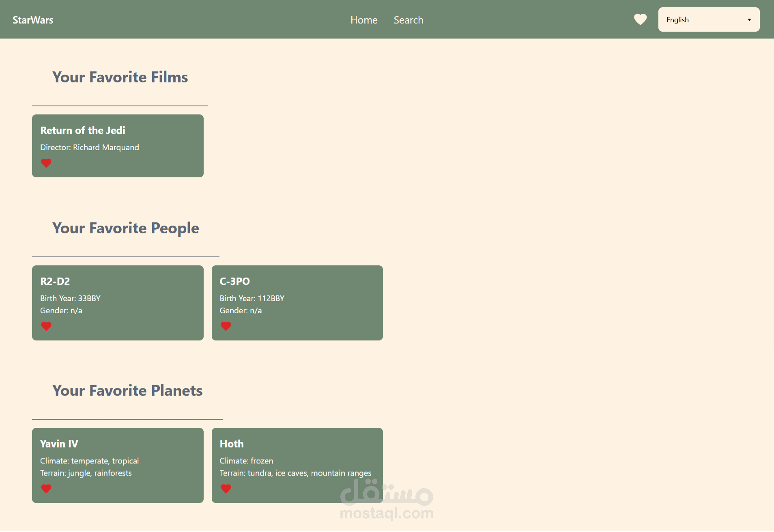Open the Hoth planet card
Screen dimensions: 774x532
pyautogui.click(x=297, y=465)
